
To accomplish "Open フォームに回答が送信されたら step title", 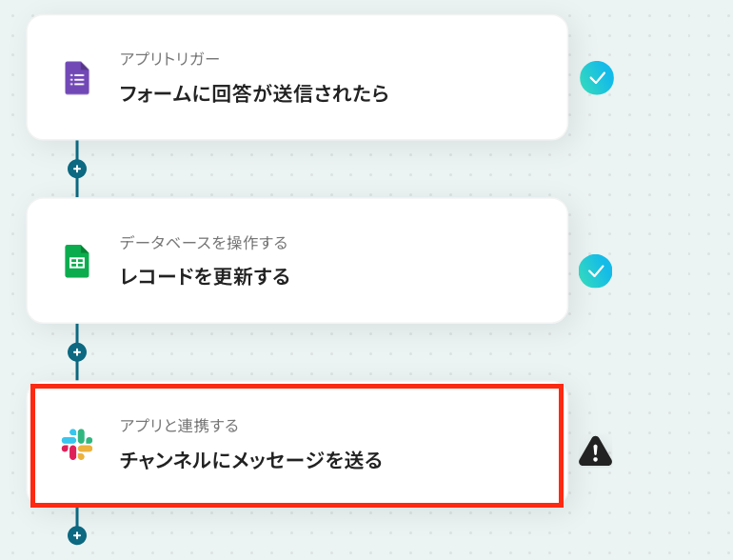I will 253,93.
